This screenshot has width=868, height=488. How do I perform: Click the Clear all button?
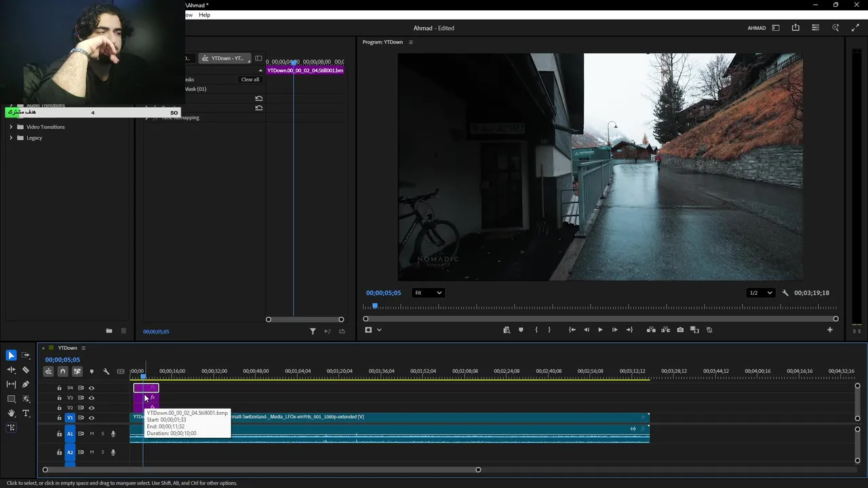250,79
